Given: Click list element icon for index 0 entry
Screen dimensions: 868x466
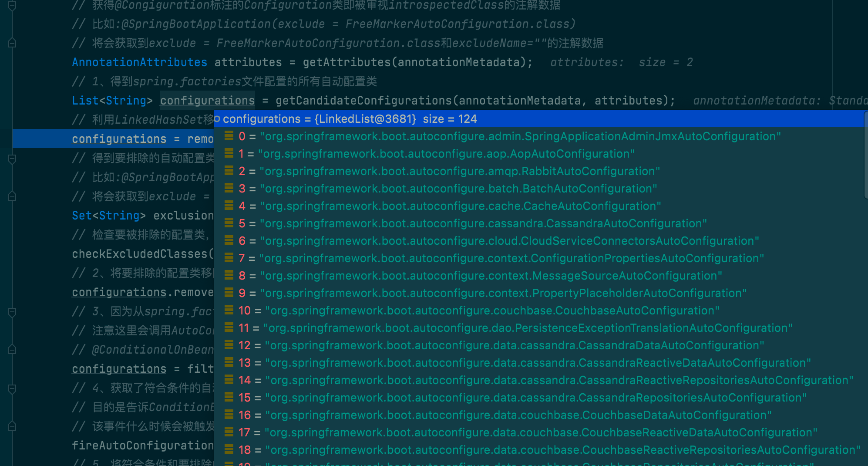Looking at the screenshot, I should [229, 136].
